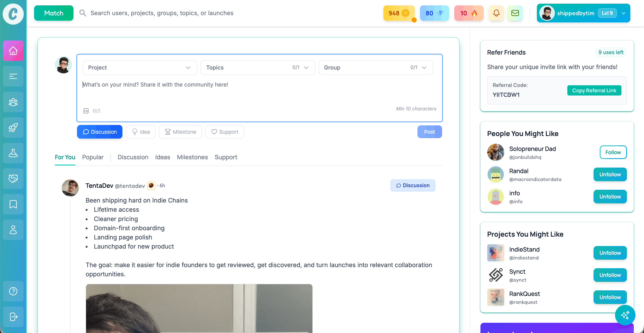Open the feed lines sidebar icon

[x=13, y=76]
